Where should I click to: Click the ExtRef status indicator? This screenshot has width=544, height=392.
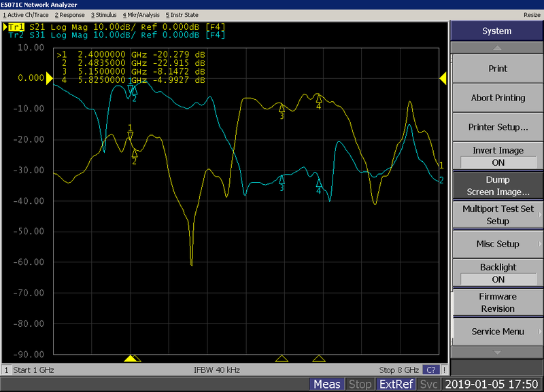point(396,384)
